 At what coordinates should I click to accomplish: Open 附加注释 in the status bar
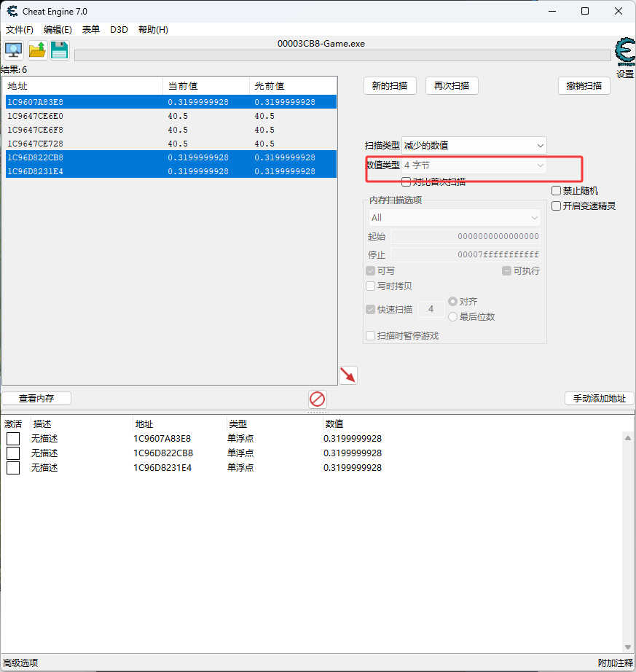615,663
